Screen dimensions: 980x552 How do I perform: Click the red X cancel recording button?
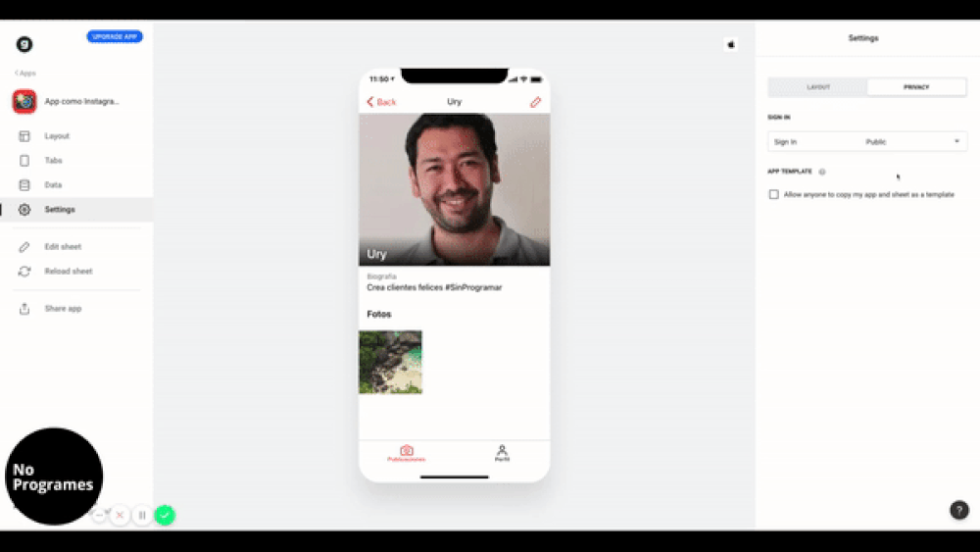point(120,515)
